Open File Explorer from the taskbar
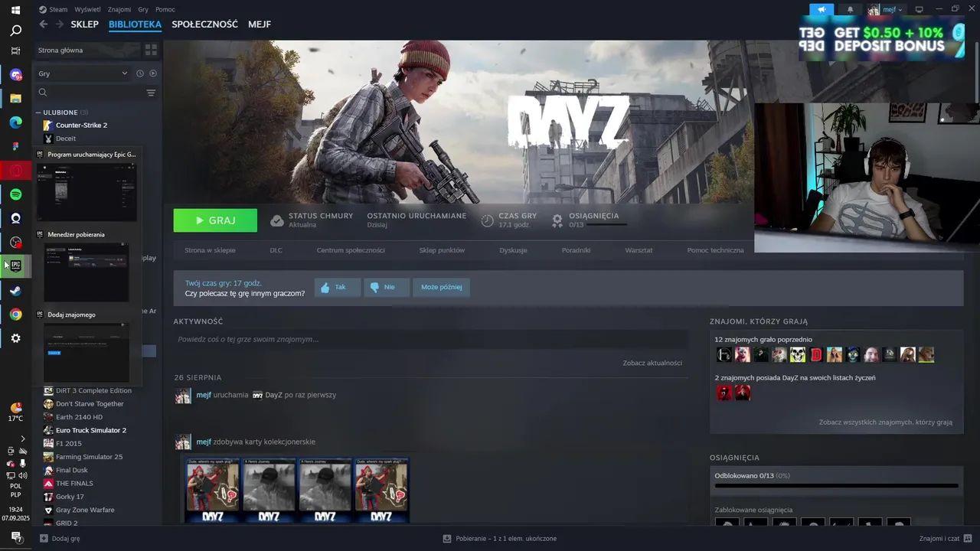The image size is (980, 551). pos(15,99)
